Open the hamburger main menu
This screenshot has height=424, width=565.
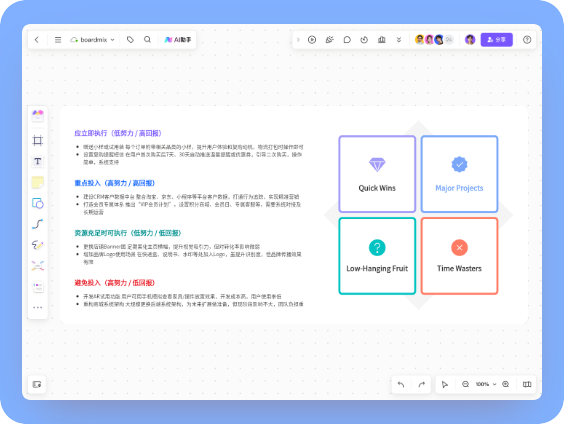[x=58, y=40]
